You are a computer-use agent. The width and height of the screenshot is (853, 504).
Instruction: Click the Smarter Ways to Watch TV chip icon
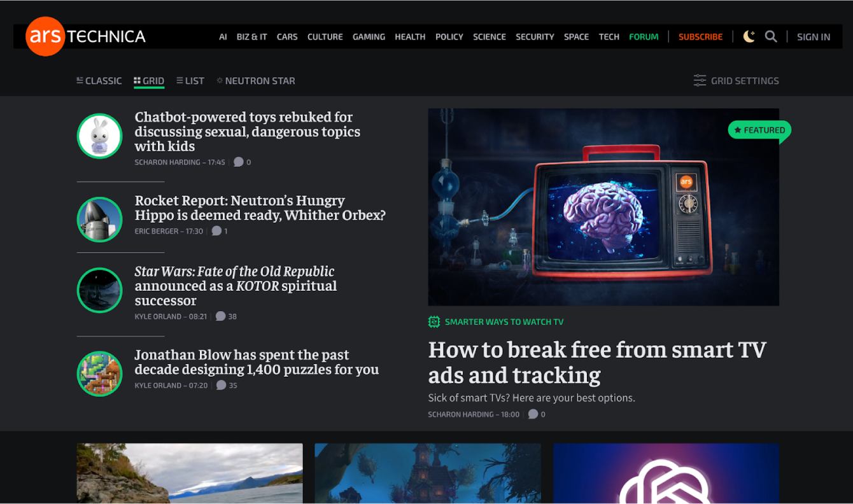(x=434, y=322)
